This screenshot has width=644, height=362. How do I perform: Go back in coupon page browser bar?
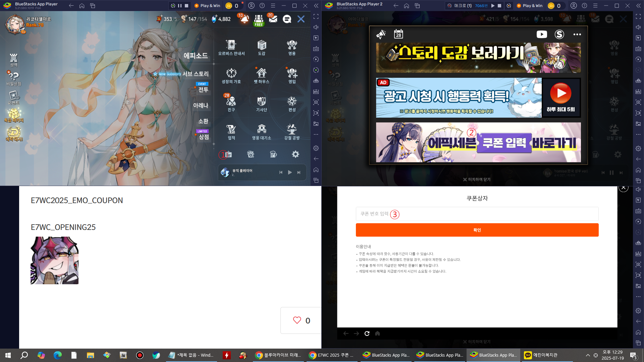coord(346,334)
